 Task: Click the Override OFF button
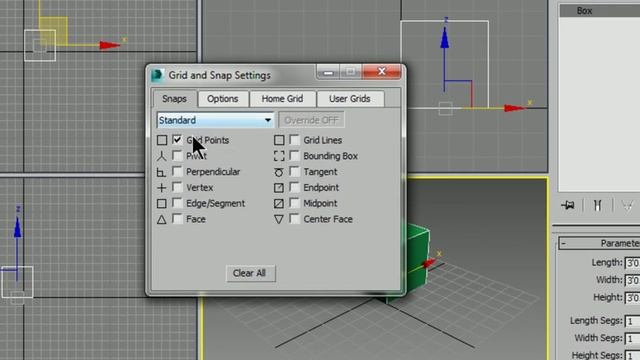[x=311, y=120]
